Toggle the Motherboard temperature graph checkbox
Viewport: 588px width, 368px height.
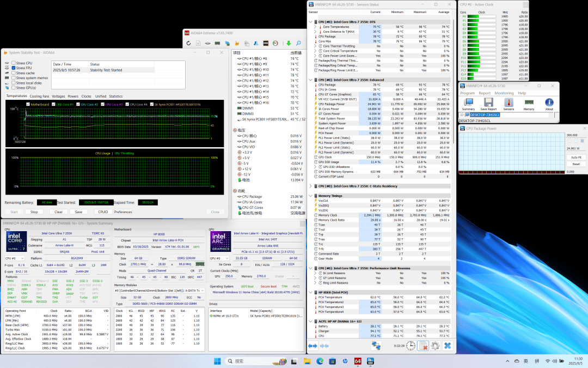(29, 104)
